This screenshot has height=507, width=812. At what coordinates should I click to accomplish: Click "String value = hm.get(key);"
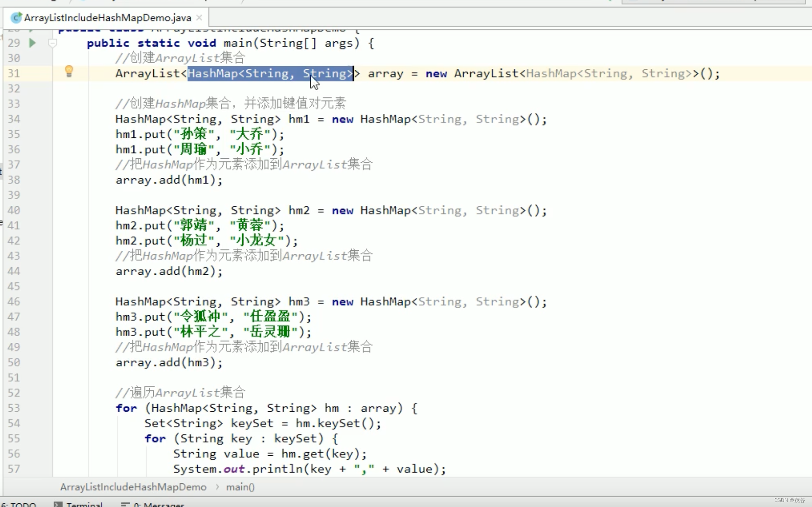(270, 453)
